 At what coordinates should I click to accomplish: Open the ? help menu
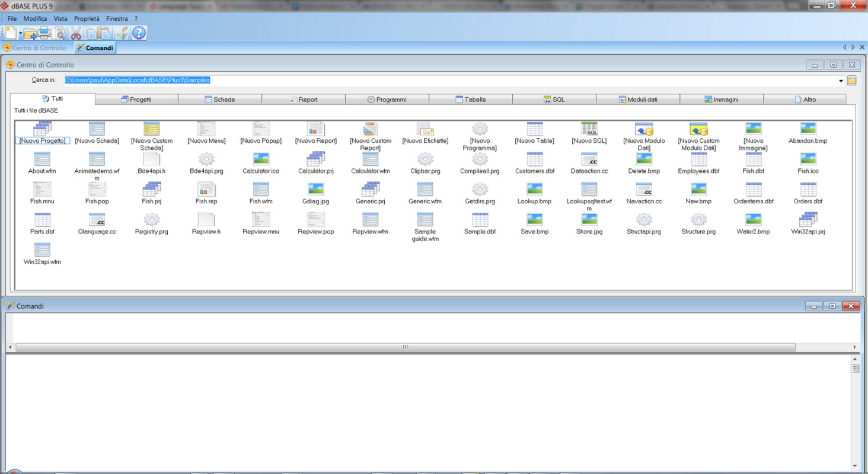click(136, 18)
